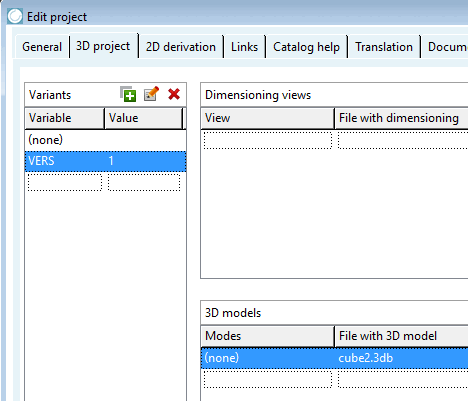468x401 pixels.
Task: Go to the 2D derivation tab
Action: [181, 47]
